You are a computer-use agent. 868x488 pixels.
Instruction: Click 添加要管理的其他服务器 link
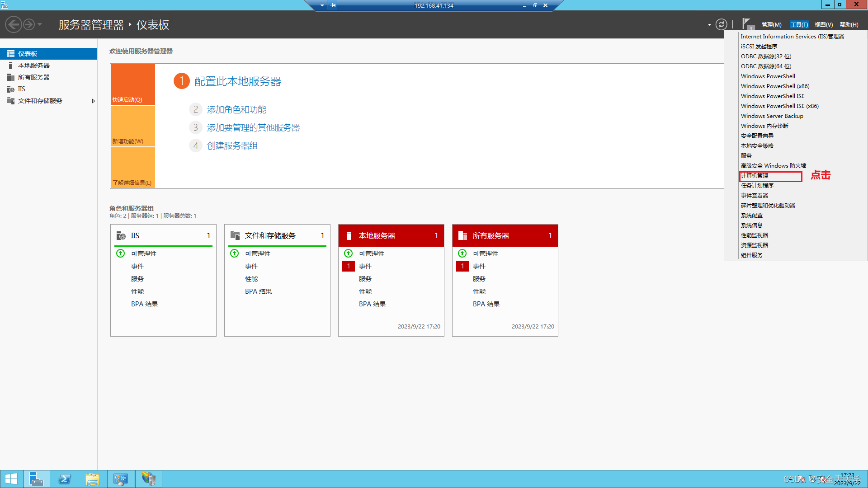[x=254, y=128]
